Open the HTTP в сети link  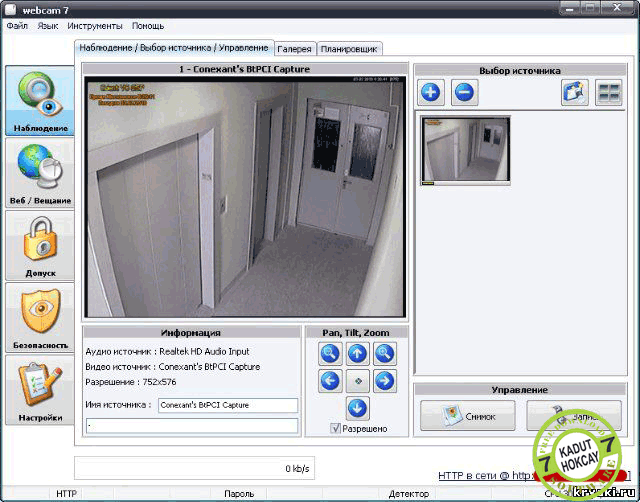[x=535, y=476]
